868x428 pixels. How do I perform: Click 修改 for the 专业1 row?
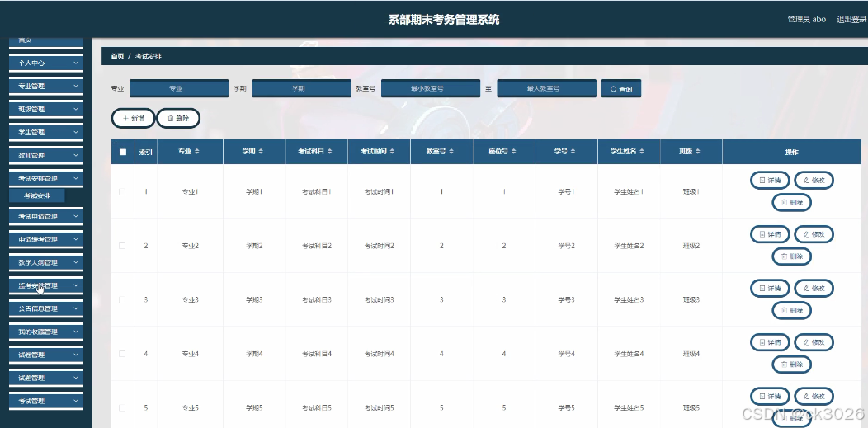pos(814,181)
